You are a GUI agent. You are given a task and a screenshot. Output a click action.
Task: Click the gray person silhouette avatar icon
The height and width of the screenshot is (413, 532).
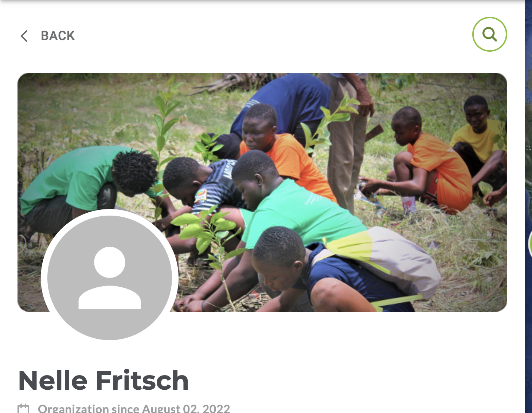coord(110,278)
